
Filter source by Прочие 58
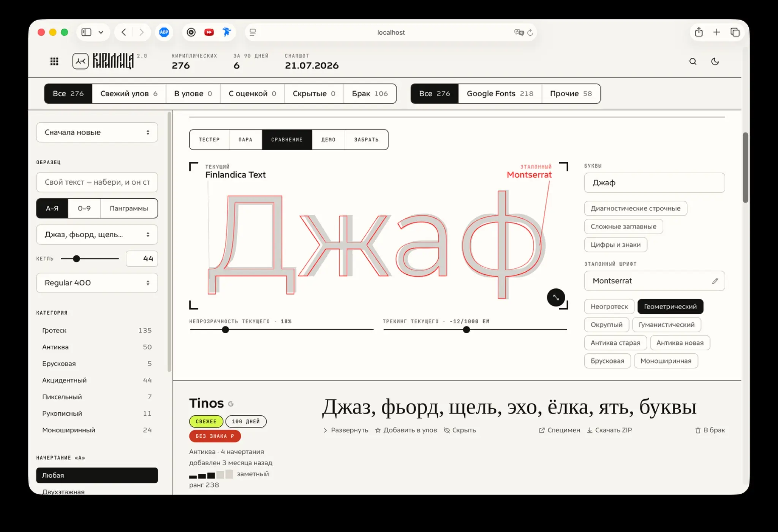(x=571, y=93)
